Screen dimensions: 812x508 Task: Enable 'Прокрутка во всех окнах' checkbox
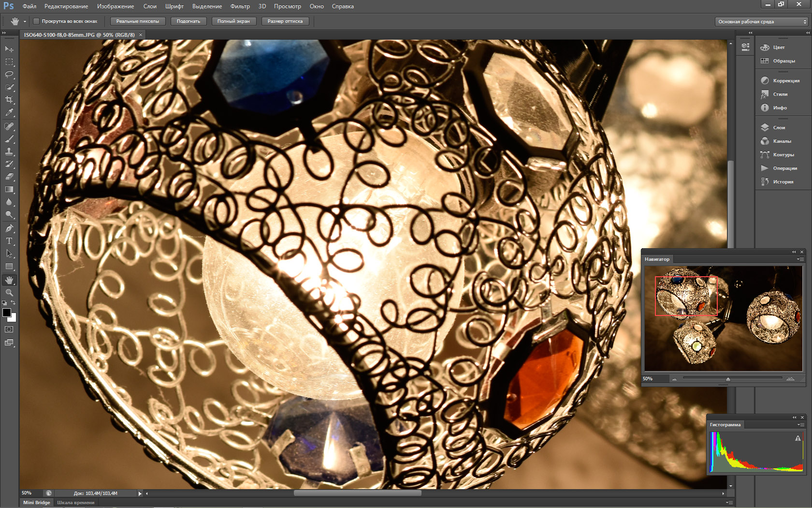(x=36, y=21)
